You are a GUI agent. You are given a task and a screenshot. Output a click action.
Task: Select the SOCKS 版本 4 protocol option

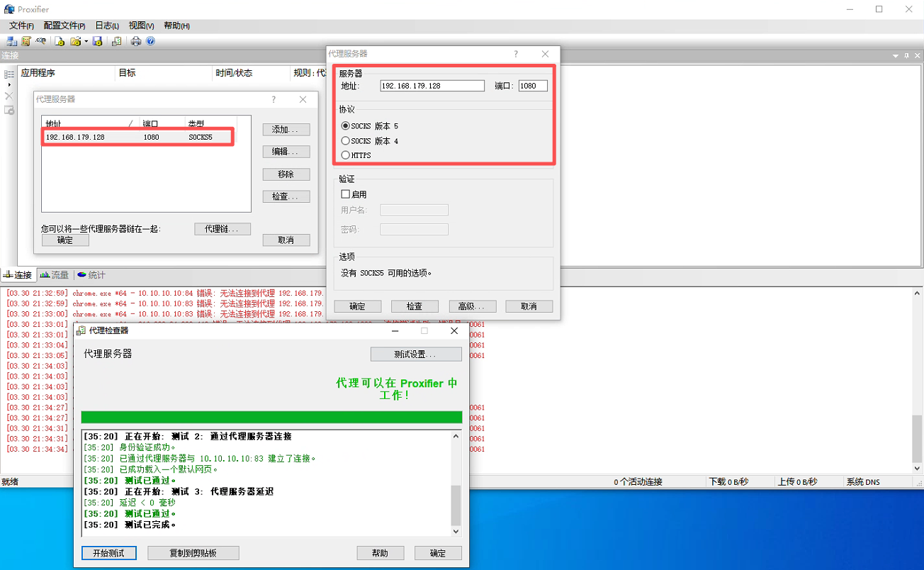(370, 141)
